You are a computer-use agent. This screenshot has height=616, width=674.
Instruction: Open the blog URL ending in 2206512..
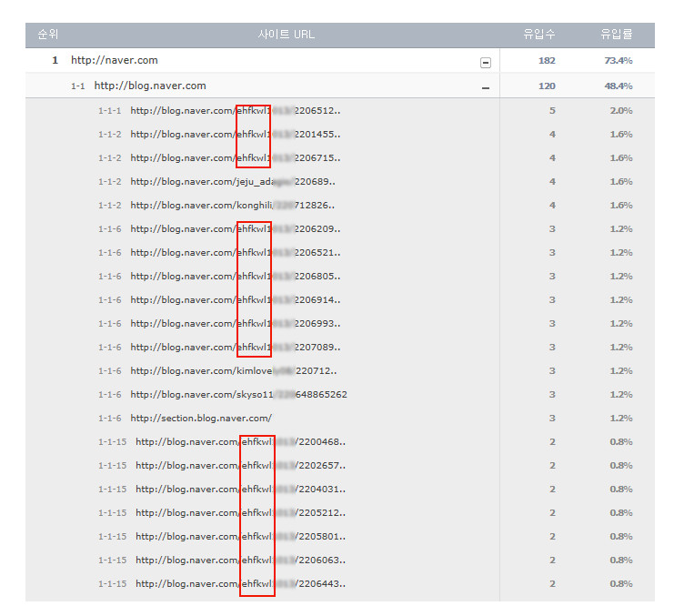[x=235, y=110]
